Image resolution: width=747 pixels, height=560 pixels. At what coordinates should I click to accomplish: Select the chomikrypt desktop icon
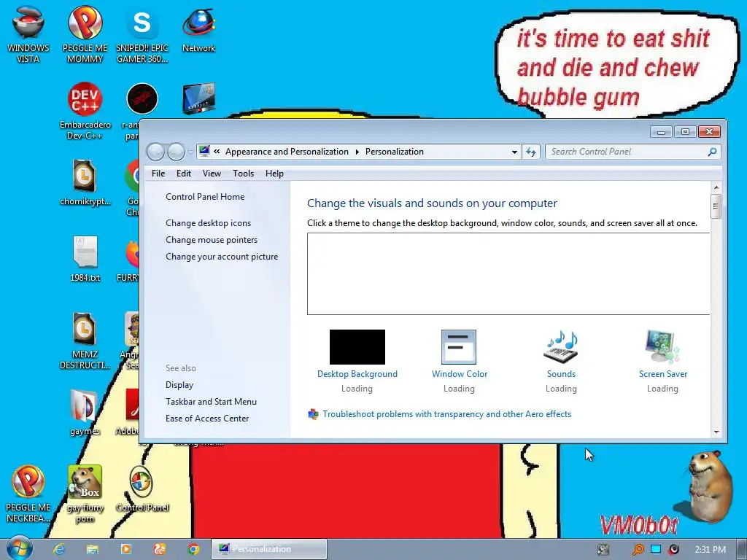click(85, 182)
